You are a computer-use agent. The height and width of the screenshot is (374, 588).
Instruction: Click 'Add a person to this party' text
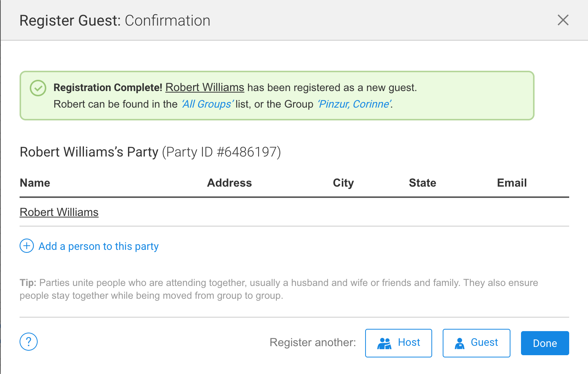coord(99,246)
